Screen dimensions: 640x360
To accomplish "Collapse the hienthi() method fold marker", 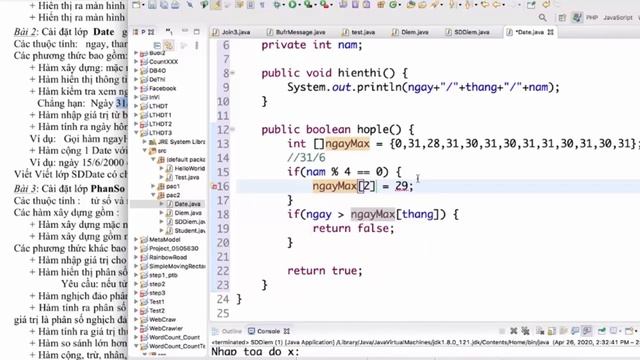I will pyautogui.click(x=232, y=73).
